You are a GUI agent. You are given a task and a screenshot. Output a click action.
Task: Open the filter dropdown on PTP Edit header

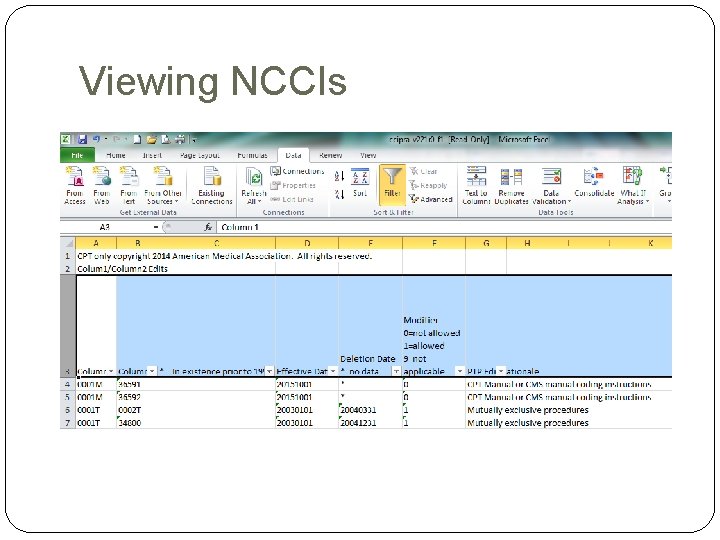tap(501, 371)
